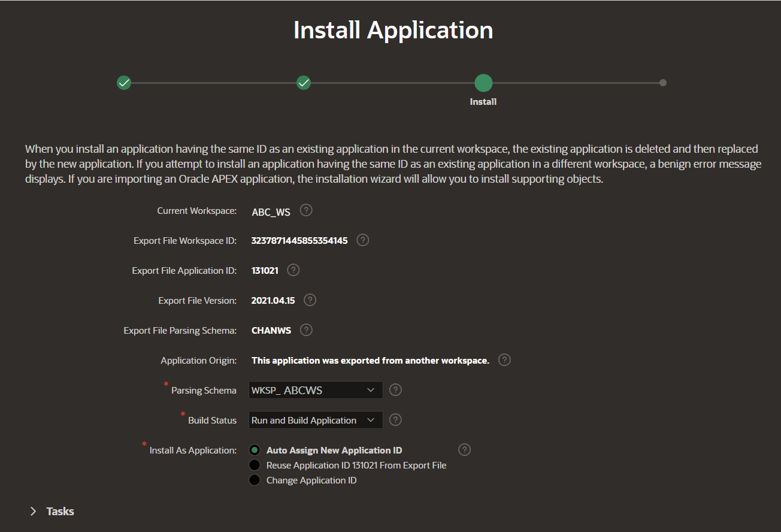Click the Install step label
This screenshot has height=532, width=781.
(483, 102)
